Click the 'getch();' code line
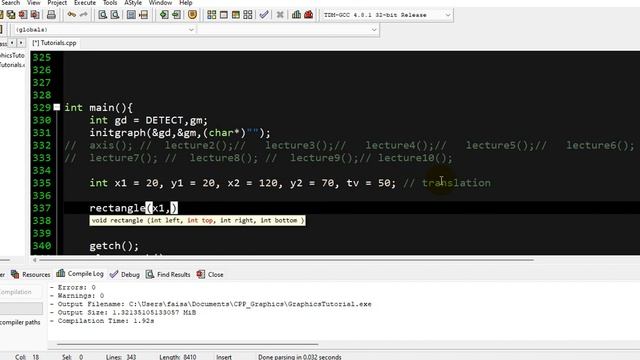This screenshot has width=640, height=360. point(114,246)
